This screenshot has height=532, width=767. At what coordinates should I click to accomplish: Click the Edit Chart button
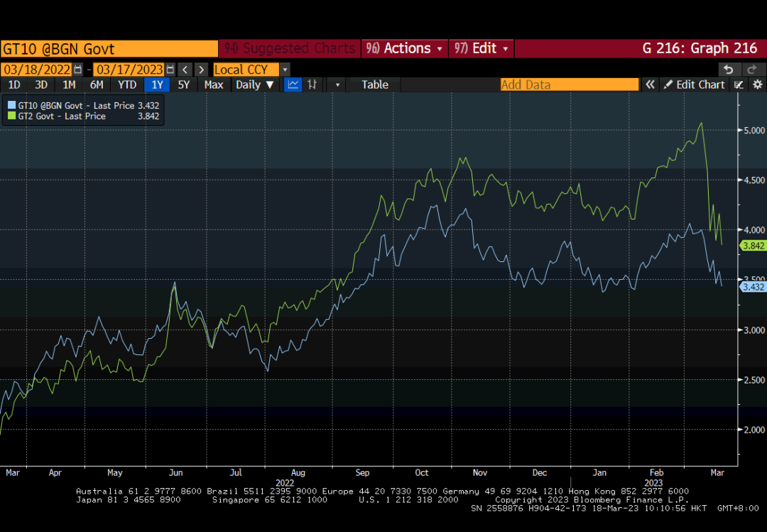click(693, 85)
